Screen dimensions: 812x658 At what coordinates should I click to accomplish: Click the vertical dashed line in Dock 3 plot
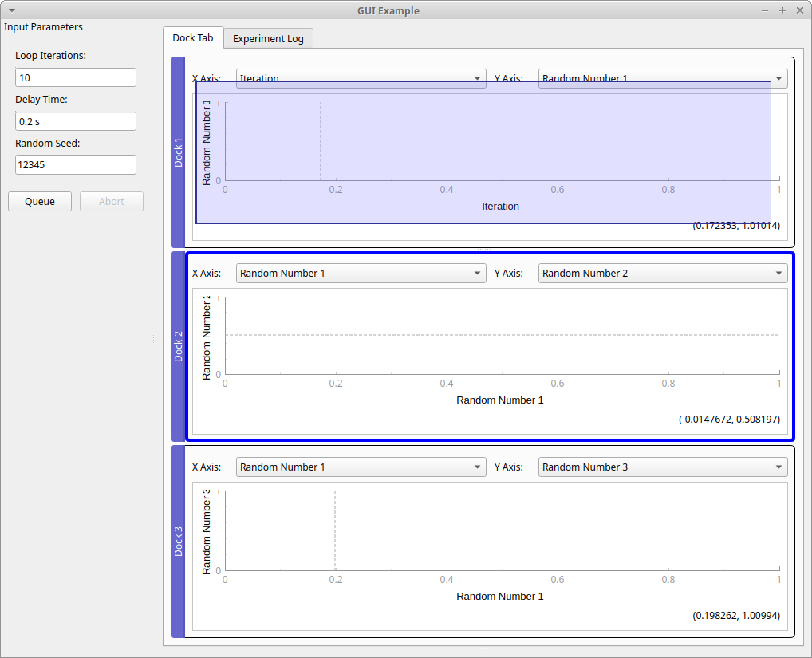(x=335, y=530)
